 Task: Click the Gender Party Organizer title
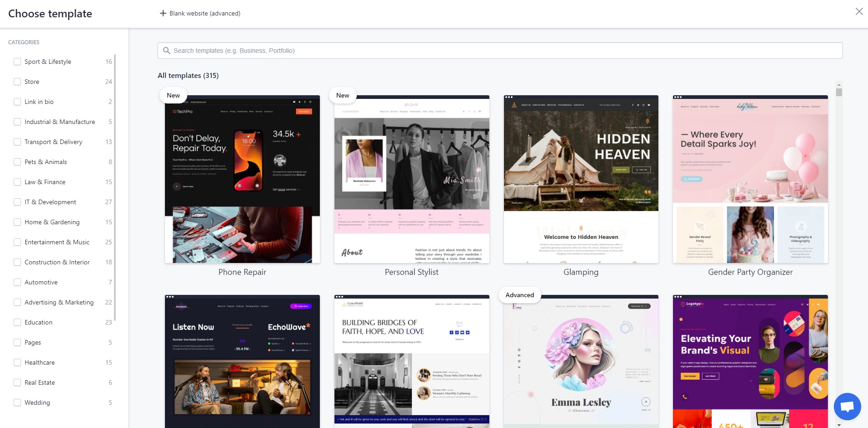coord(750,272)
